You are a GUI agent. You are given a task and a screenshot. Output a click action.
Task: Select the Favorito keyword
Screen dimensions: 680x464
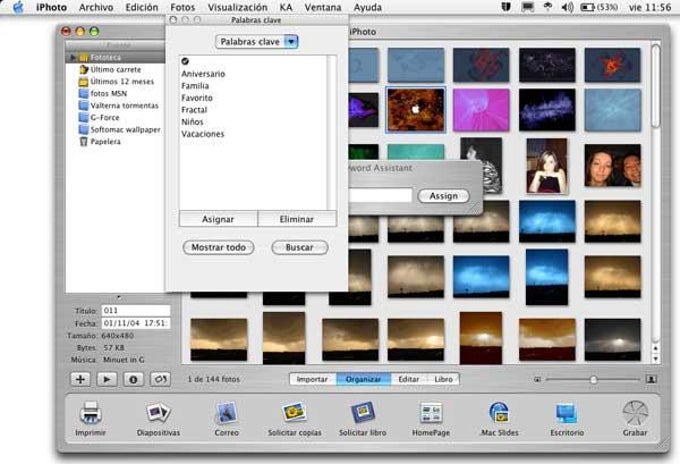[x=197, y=98]
